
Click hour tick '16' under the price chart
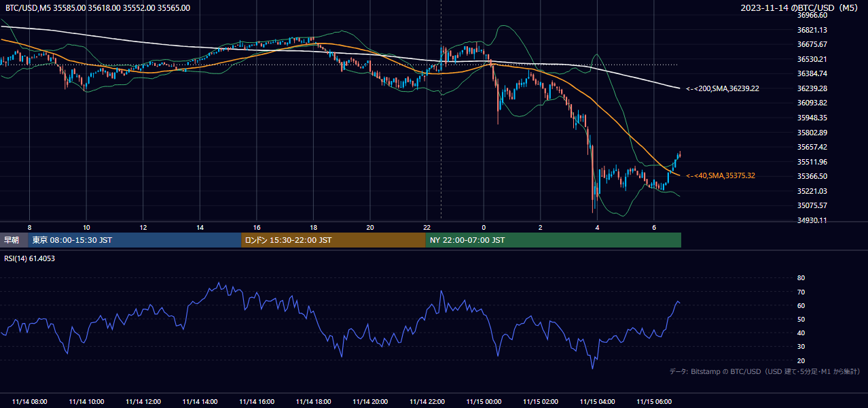click(257, 227)
